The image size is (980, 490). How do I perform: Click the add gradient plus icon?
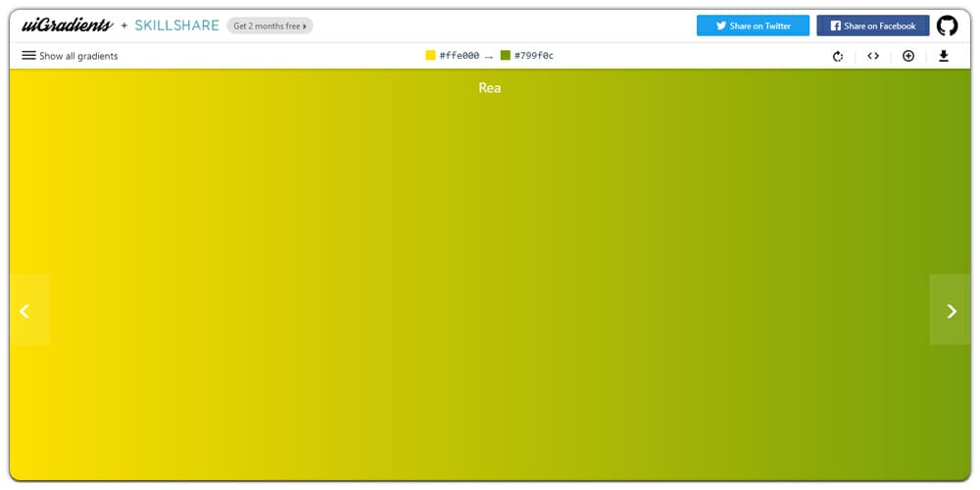(x=908, y=56)
